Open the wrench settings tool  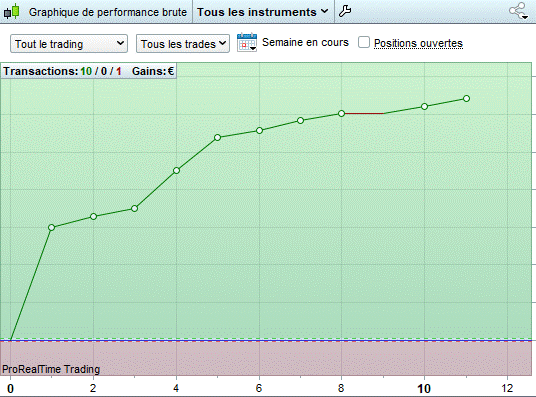point(345,11)
